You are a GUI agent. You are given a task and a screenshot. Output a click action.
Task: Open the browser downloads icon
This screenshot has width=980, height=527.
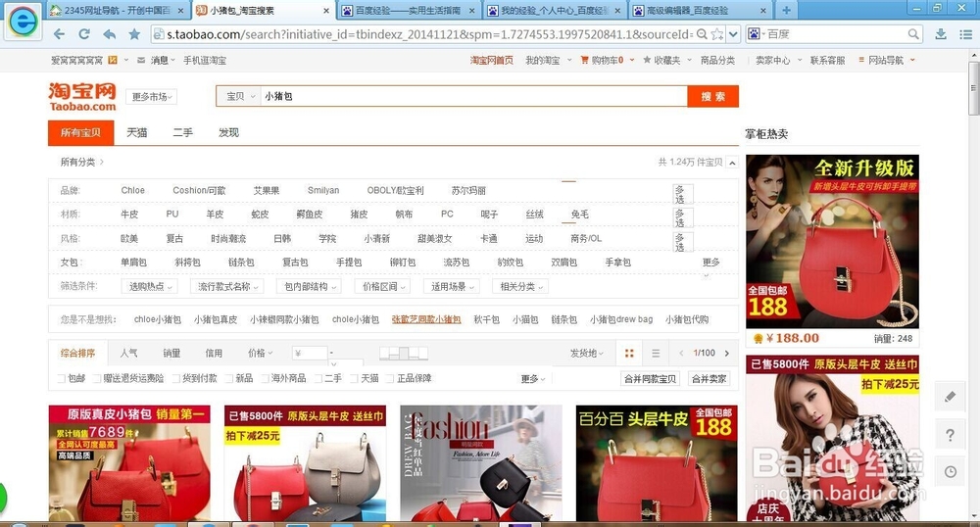point(941,34)
